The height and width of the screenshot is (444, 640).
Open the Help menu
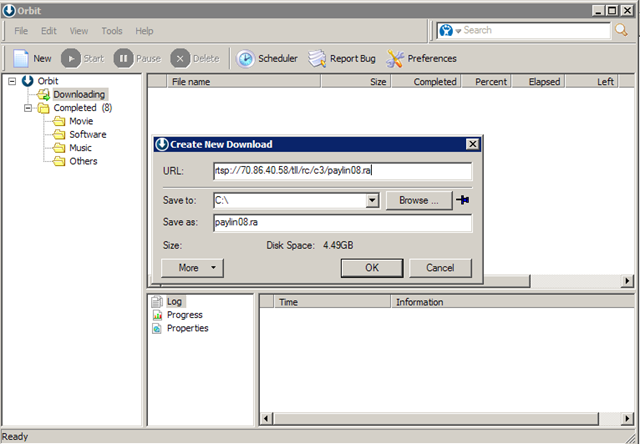(x=144, y=31)
